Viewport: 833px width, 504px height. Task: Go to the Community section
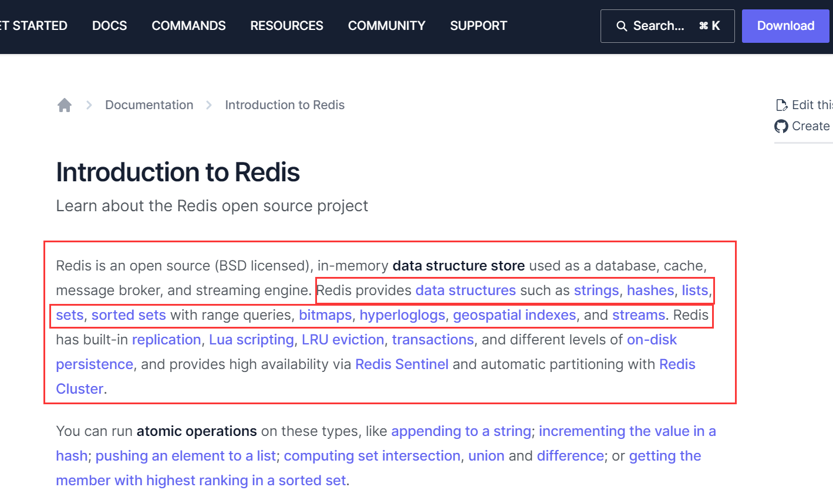point(386,26)
